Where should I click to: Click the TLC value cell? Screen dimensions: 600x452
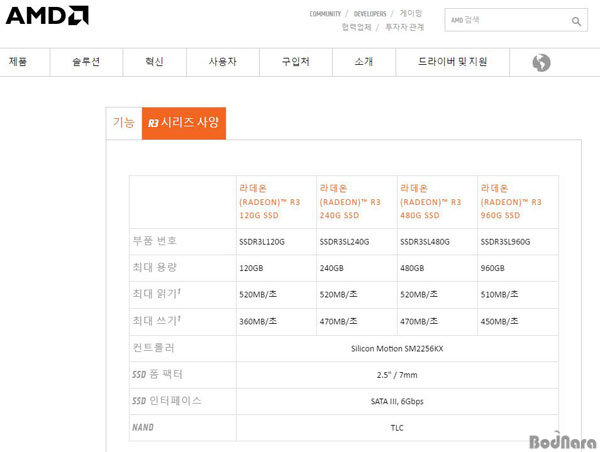(x=397, y=428)
